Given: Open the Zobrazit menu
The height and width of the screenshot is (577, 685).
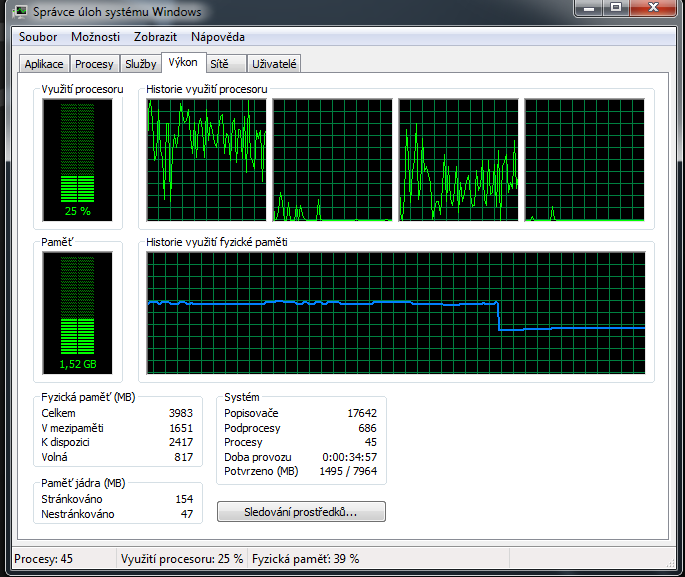Looking at the screenshot, I should (x=155, y=37).
